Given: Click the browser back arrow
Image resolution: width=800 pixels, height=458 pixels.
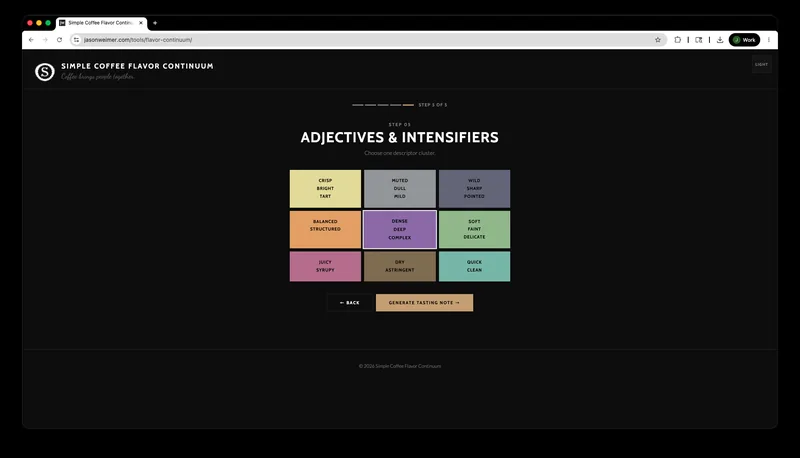Looking at the screenshot, I should [31, 40].
